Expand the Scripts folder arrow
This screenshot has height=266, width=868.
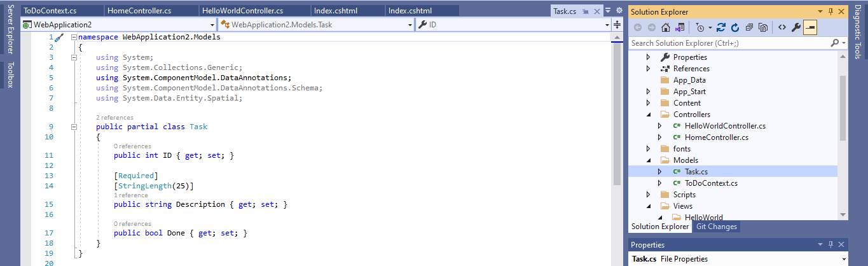(x=648, y=195)
